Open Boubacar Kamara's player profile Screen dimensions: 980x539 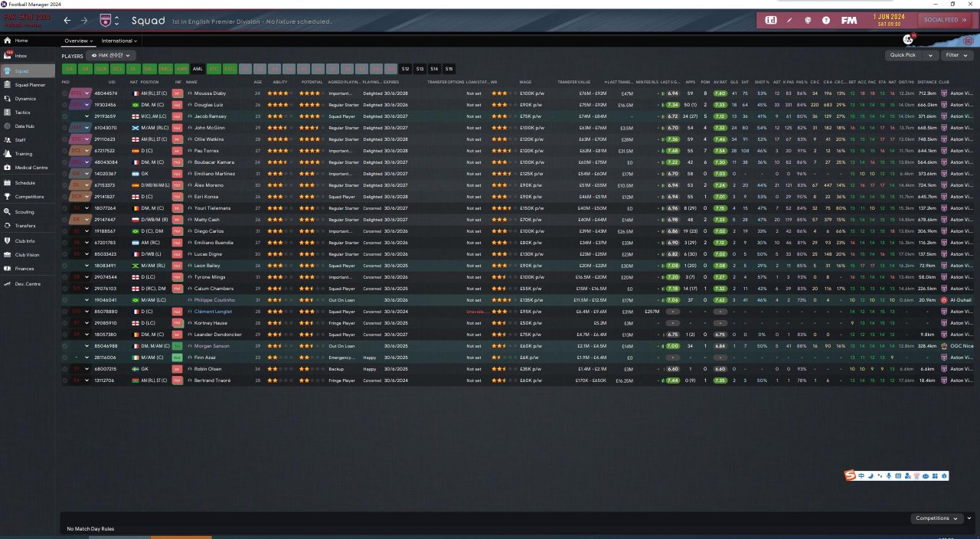[214, 162]
